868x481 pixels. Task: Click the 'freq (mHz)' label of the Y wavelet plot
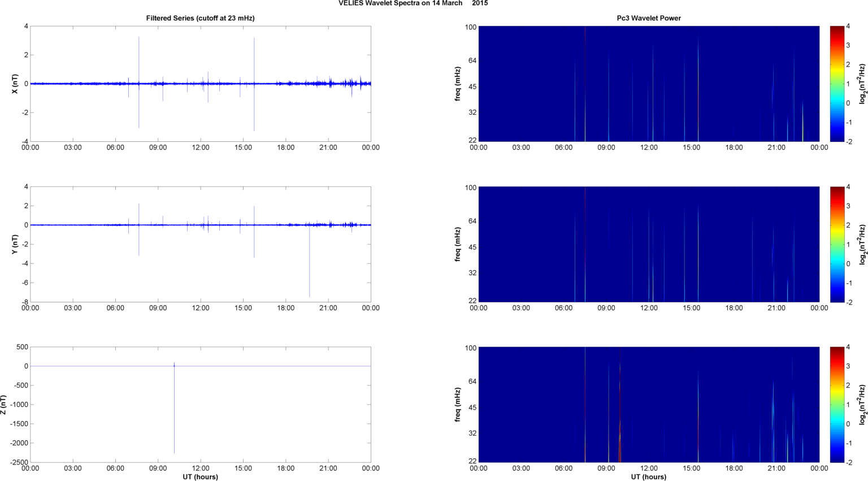pyautogui.click(x=458, y=244)
